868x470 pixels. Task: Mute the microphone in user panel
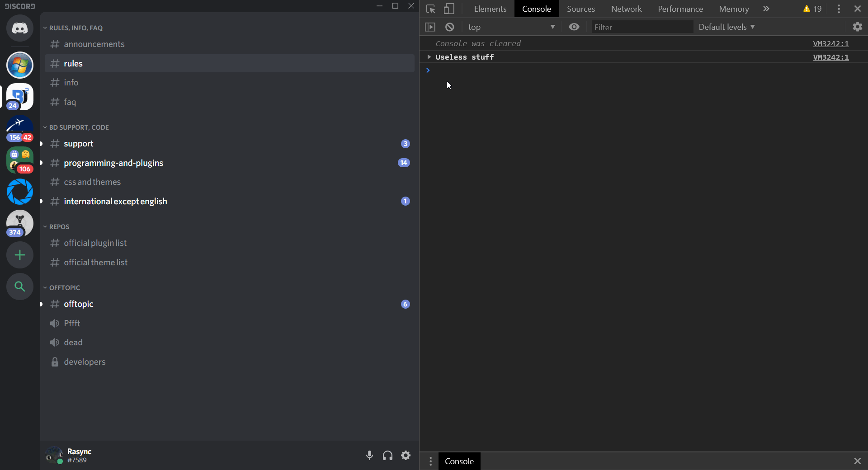369,456
